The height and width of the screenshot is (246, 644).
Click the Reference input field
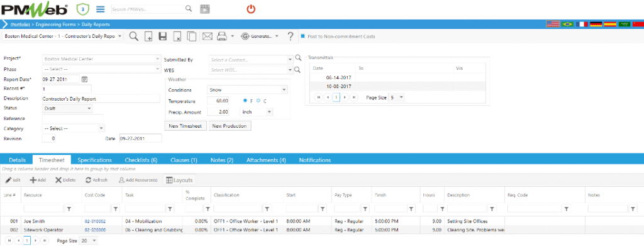[x=73, y=119]
